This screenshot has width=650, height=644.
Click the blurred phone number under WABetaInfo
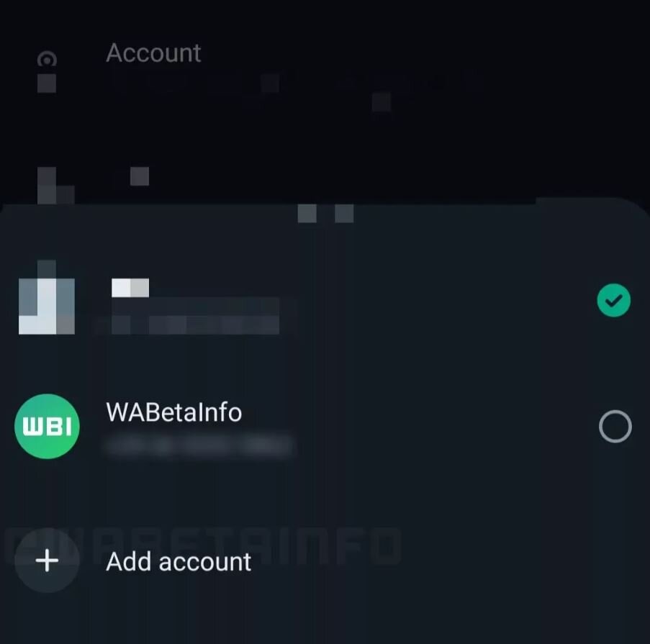(199, 446)
